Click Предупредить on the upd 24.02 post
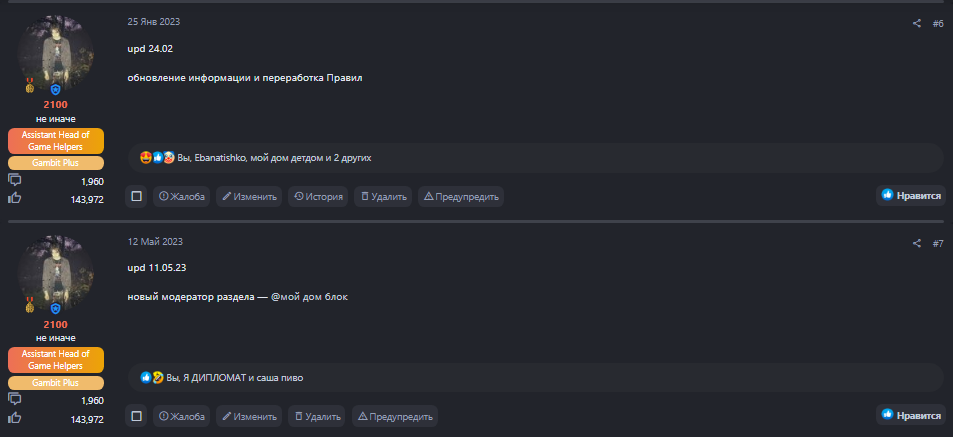This screenshot has width=953, height=437. [x=460, y=197]
